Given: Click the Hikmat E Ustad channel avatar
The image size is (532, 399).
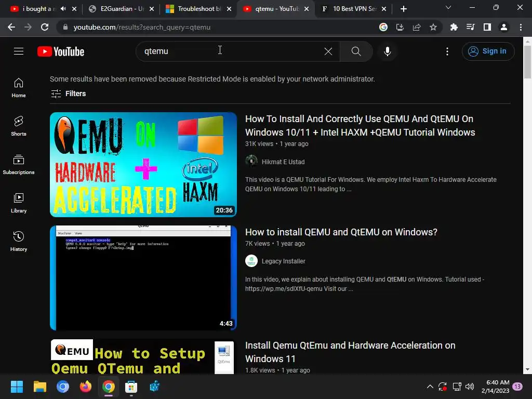Looking at the screenshot, I should tap(251, 161).
